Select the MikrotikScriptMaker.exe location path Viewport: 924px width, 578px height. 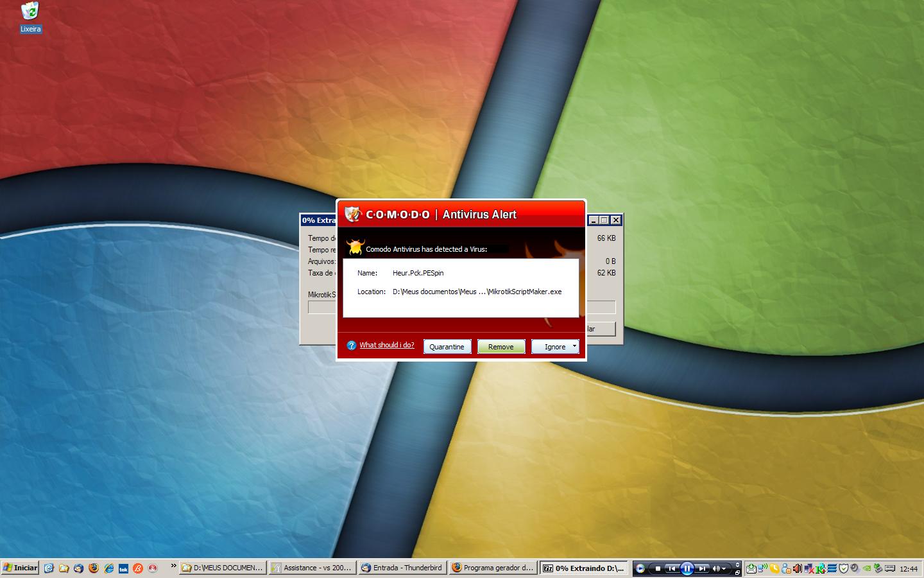477,292
